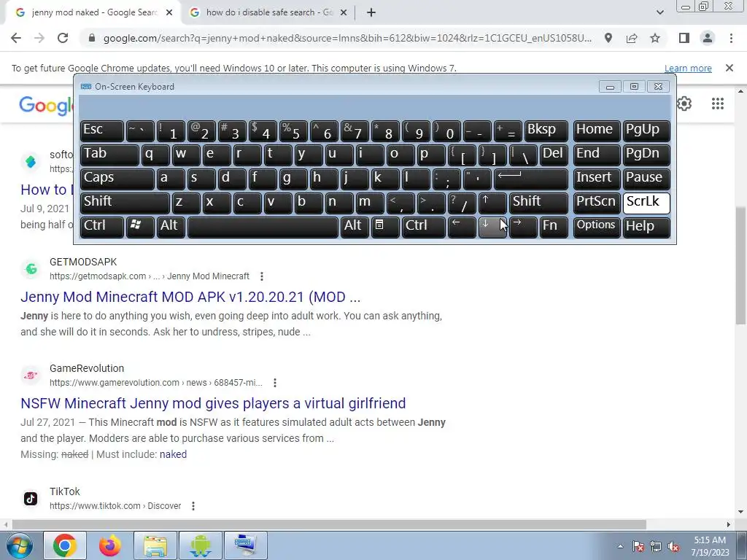Toggle the Fn key on keyboard

(x=554, y=227)
